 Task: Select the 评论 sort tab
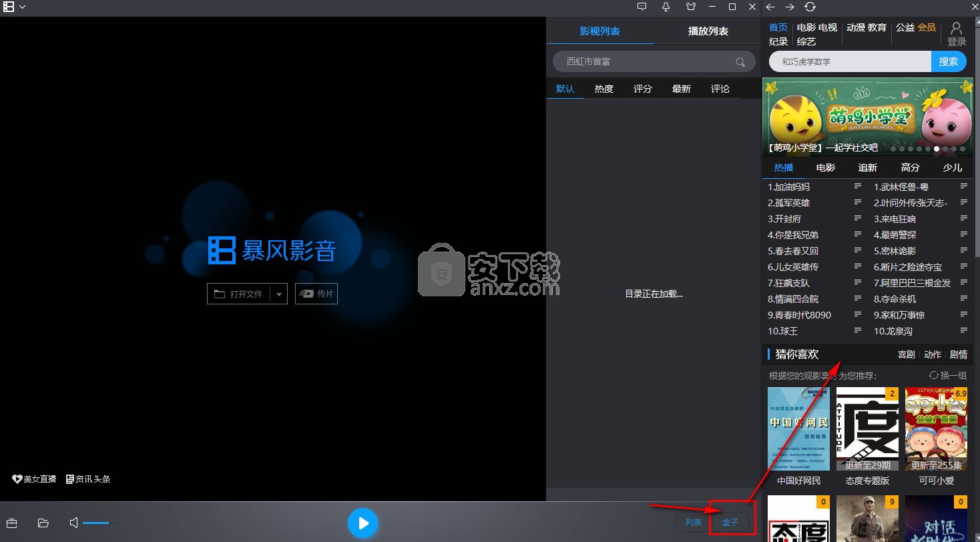(x=720, y=89)
